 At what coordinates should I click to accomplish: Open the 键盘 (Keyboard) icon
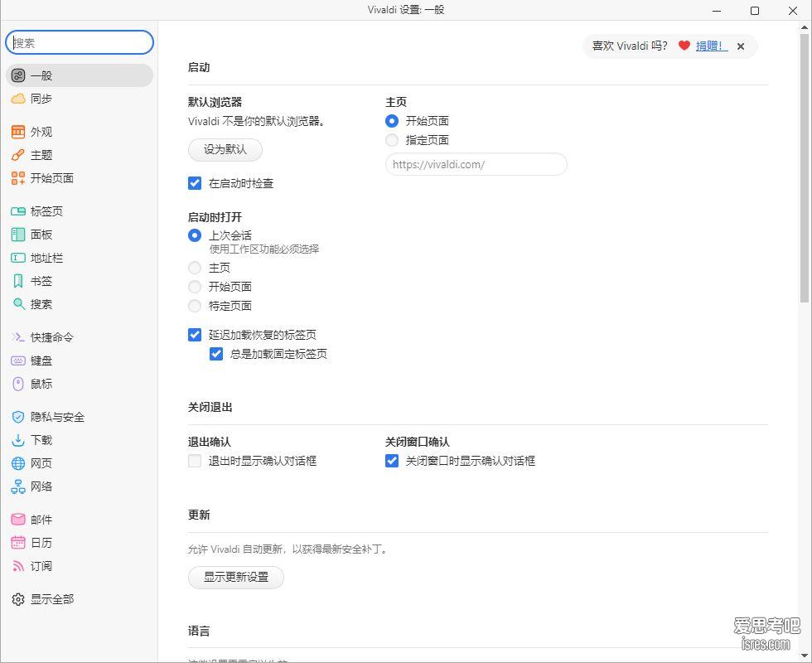point(18,361)
